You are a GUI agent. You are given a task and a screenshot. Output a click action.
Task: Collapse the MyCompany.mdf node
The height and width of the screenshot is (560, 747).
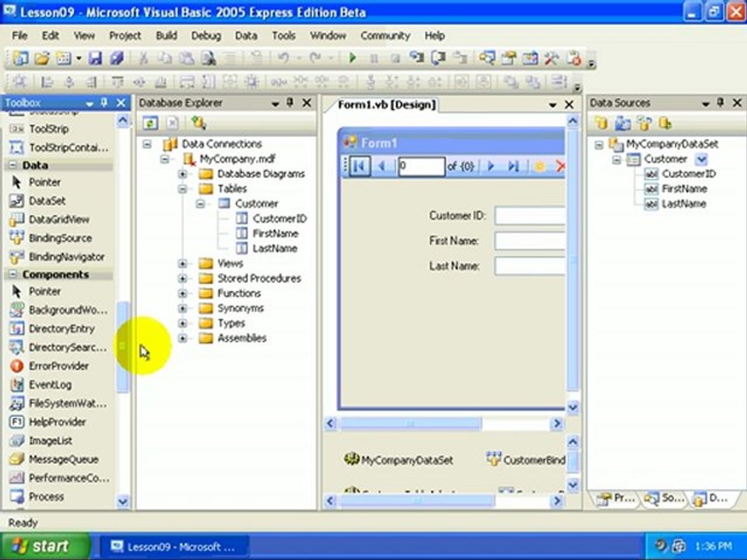pos(165,159)
